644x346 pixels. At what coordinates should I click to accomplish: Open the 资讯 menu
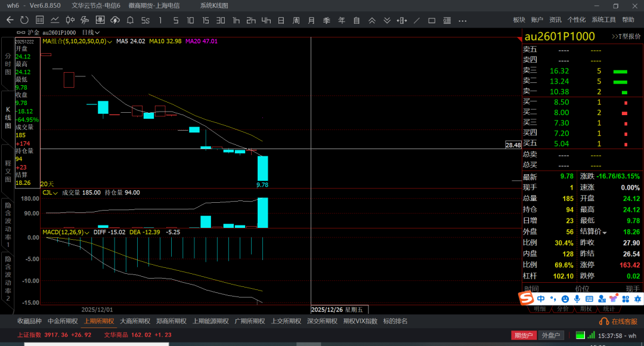(555, 20)
